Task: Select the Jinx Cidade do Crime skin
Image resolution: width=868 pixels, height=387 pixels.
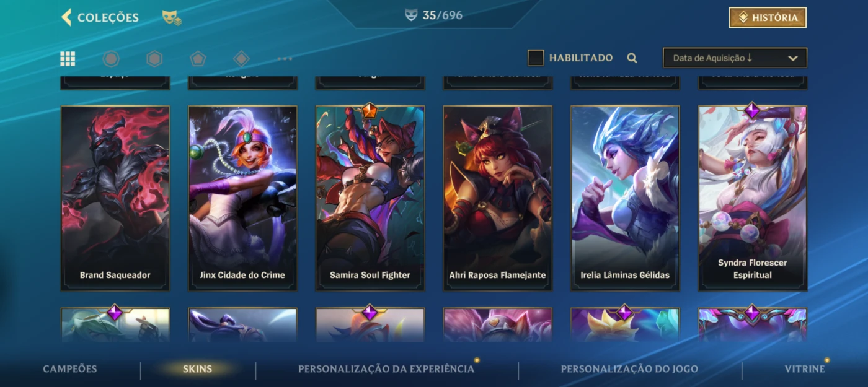Action: point(242,198)
